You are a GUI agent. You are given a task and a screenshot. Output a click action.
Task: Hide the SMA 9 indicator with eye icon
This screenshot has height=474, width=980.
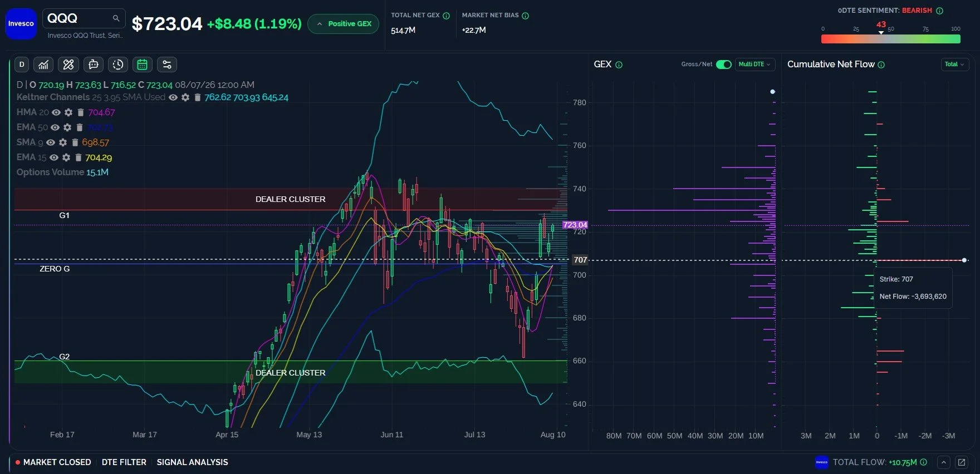point(51,142)
